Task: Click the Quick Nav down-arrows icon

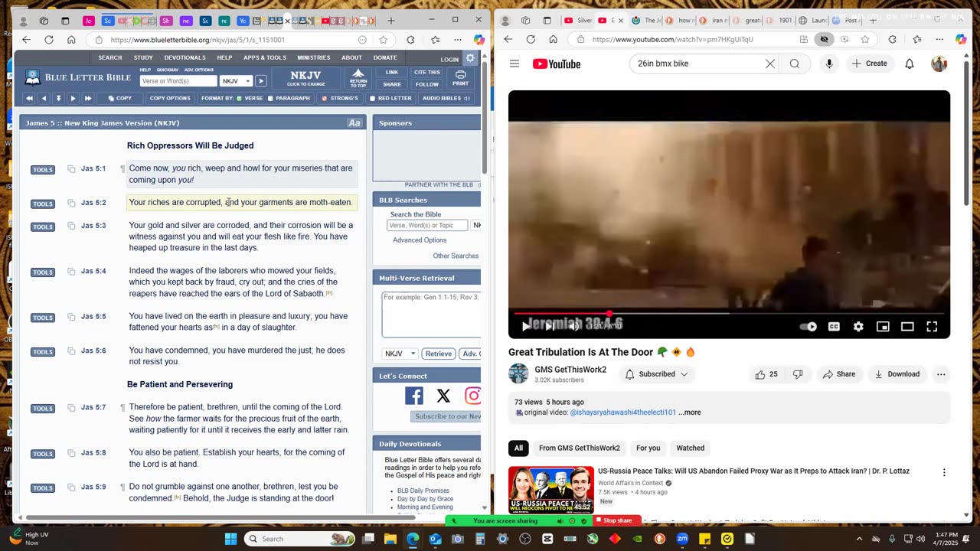Action: point(58,98)
